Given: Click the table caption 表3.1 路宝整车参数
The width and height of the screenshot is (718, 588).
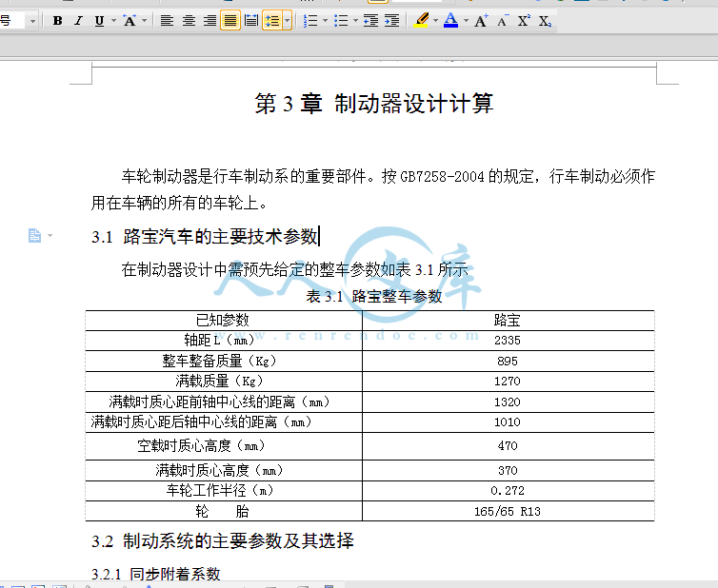Looking at the screenshot, I should point(374,297).
